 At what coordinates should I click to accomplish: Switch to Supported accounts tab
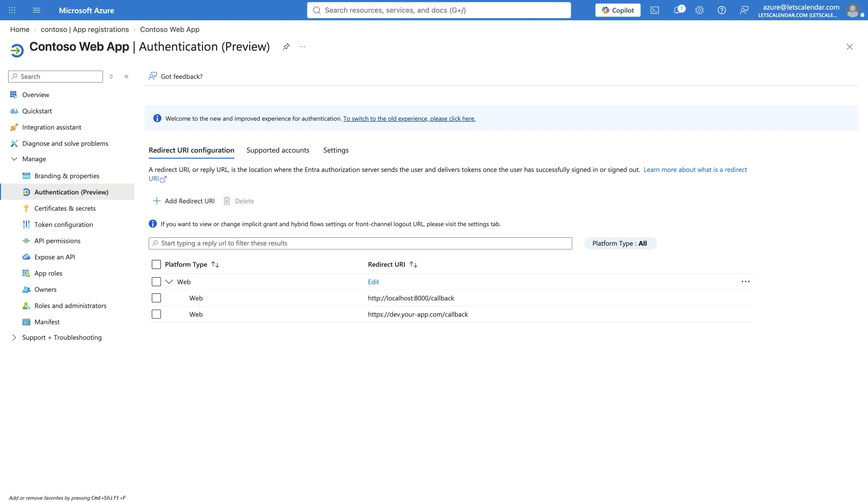coord(278,150)
